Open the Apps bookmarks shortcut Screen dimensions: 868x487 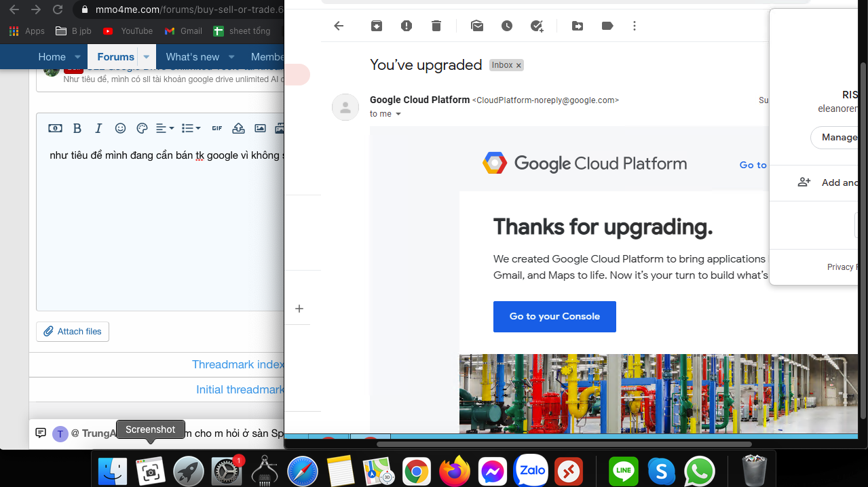click(27, 31)
